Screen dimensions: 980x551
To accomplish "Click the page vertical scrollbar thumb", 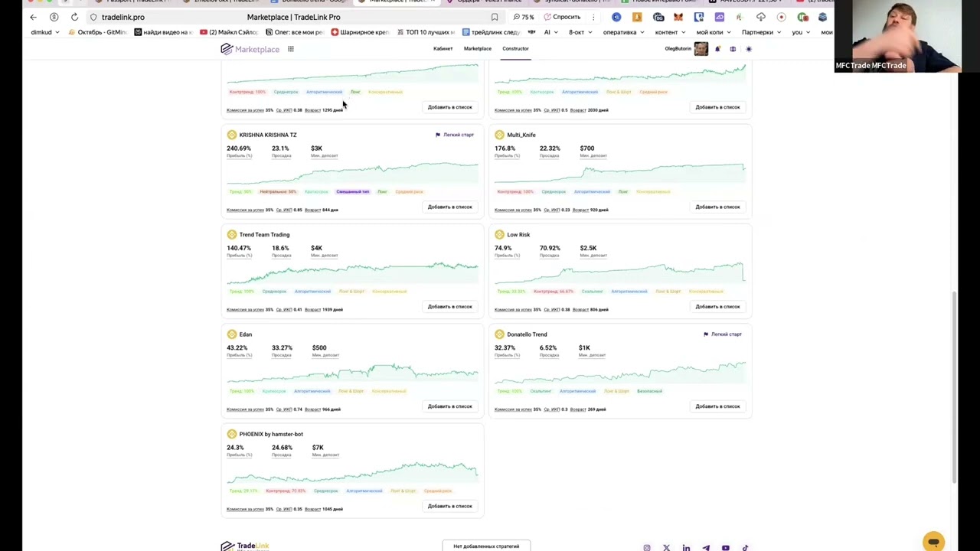I will [954, 386].
